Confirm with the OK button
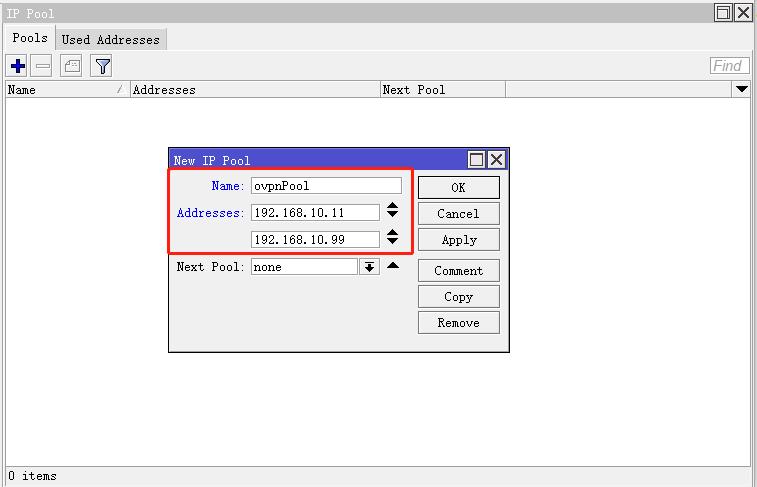Screen dimensions: 757x487 point(459,187)
